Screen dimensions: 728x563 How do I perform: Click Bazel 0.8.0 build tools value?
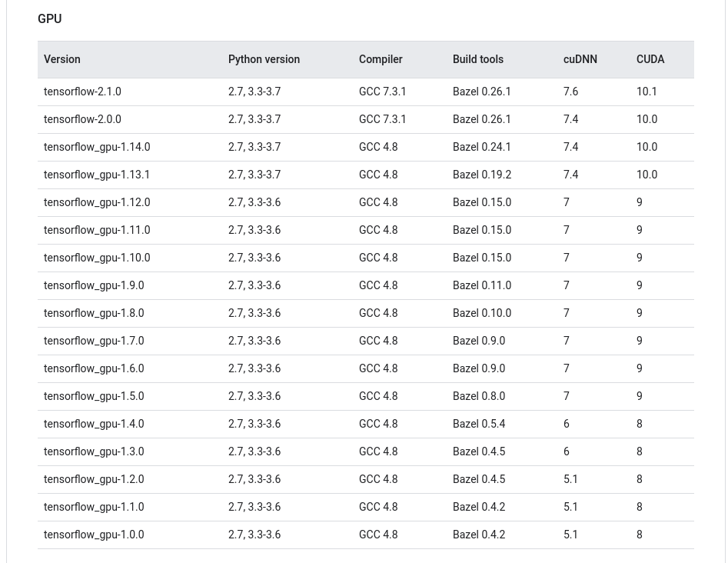pos(479,396)
